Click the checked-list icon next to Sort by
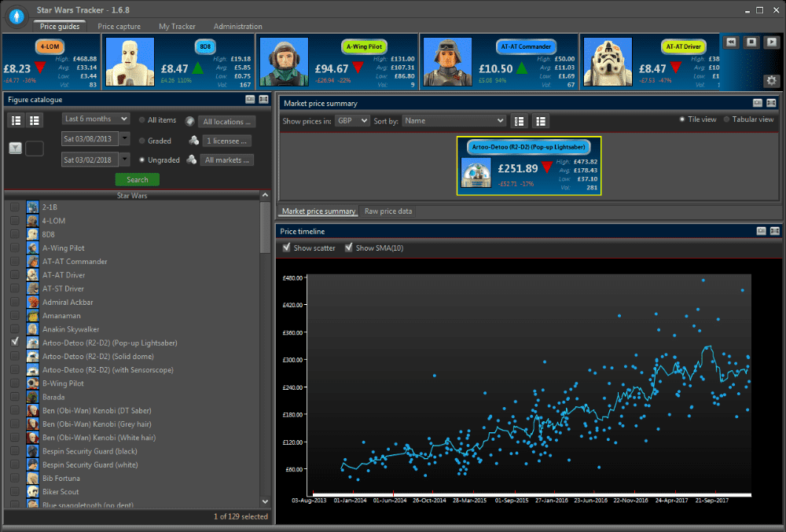Viewport: 786px width, 532px height. [x=520, y=121]
